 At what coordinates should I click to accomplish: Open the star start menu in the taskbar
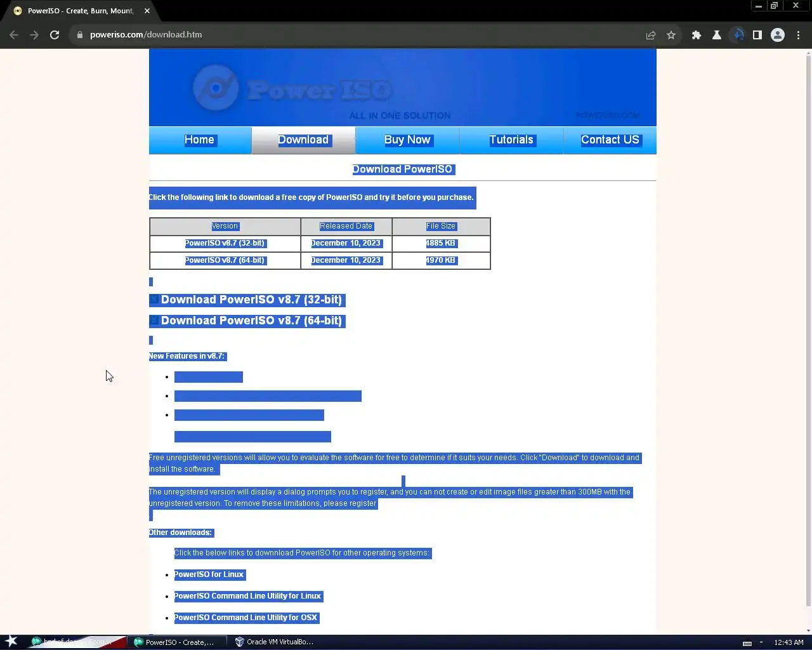(11, 642)
